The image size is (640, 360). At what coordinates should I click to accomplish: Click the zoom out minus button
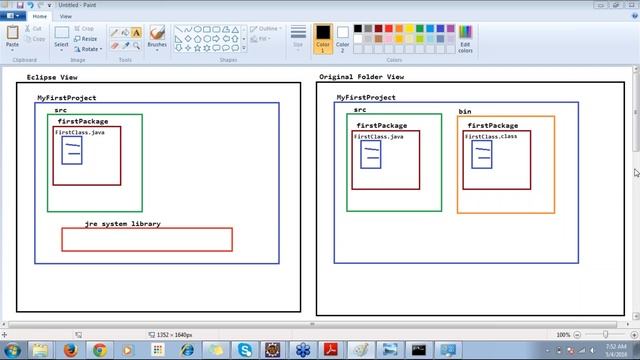[577, 335]
